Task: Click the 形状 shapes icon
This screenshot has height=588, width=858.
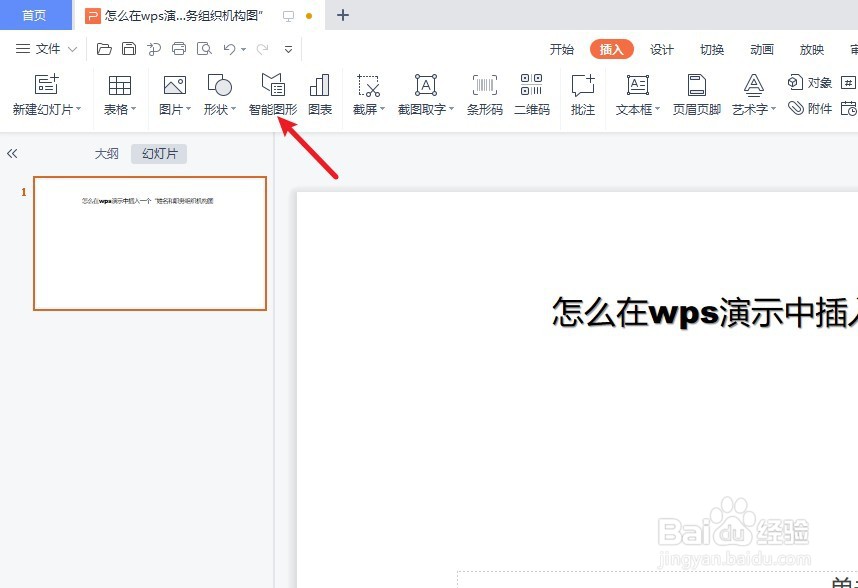Action: [x=219, y=85]
